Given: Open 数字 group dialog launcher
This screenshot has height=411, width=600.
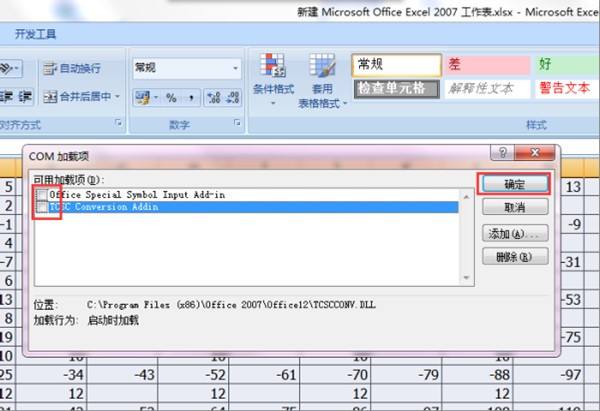Looking at the screenshot, I should pos(237,123).
